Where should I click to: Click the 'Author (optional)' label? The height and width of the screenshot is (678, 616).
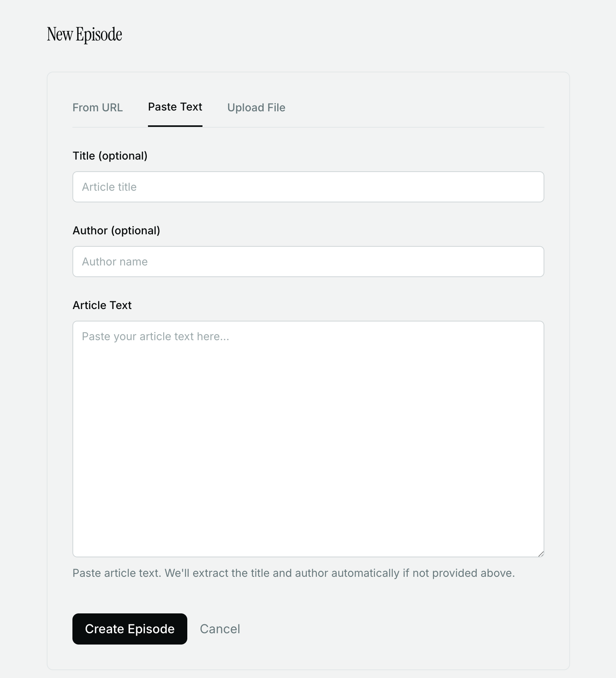[116, 230]
